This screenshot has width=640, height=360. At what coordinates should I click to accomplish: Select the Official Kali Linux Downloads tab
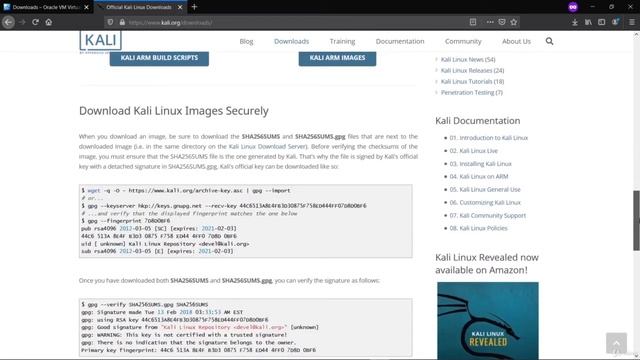coord(139,7)
